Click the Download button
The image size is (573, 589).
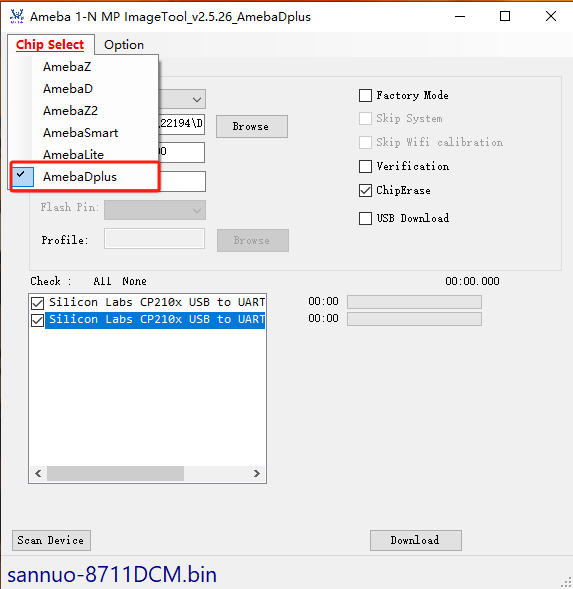click(x=416, y=540)
